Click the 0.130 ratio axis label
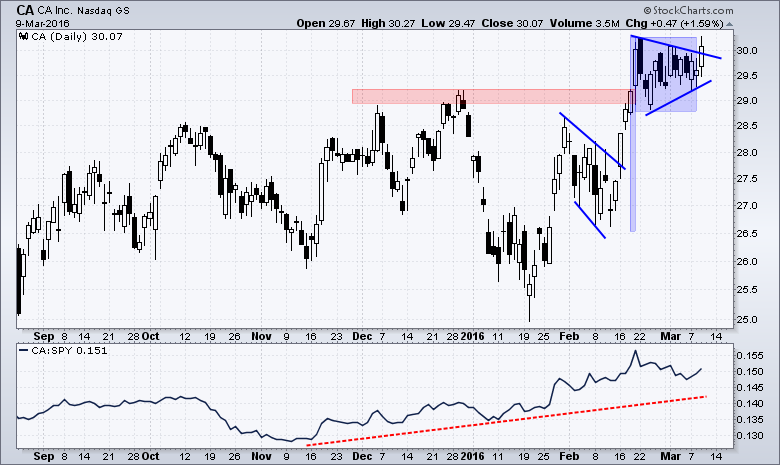Viewport: 780px width, 465px height. point(750,436)
